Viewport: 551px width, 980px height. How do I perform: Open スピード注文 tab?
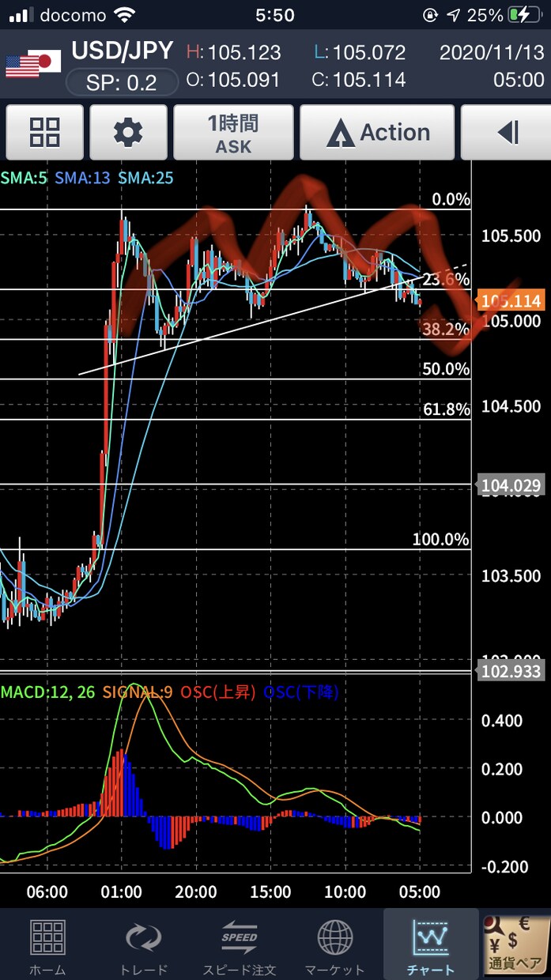tap(239, 947)
